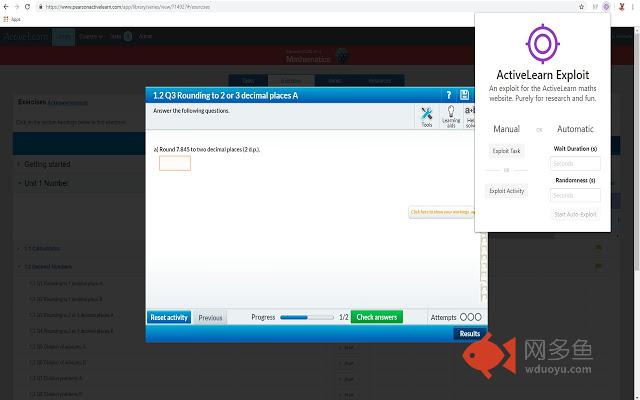Click the ActiveLearn Exploit target logo
The image size is (640, 400).
[542, 44]
